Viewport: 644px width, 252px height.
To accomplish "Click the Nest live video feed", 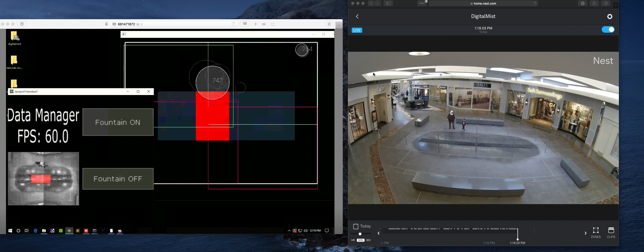I will [483, 128].
